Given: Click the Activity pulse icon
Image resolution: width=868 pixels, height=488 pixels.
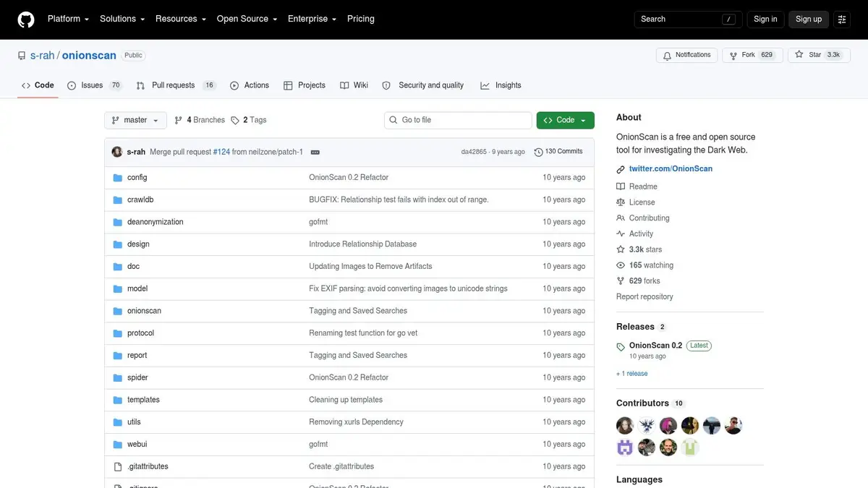Looking at the screenshot, I should click(621, 234).
